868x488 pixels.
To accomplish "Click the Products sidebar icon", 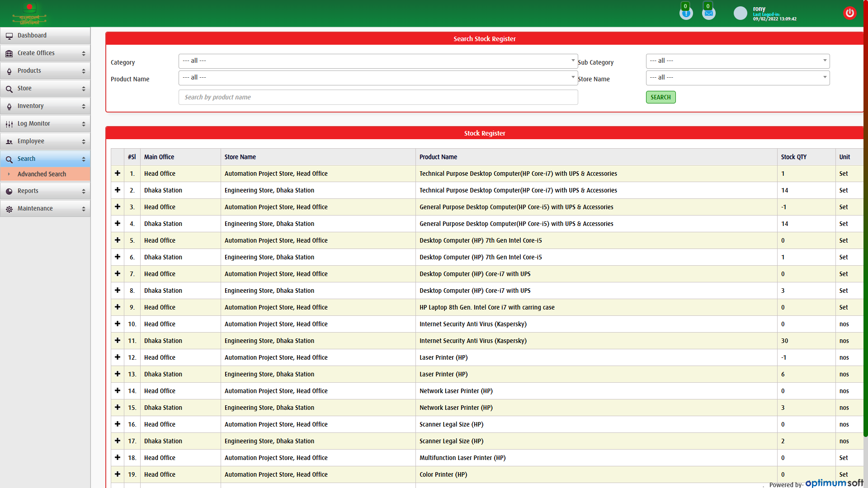I will [x=9, y=71].
